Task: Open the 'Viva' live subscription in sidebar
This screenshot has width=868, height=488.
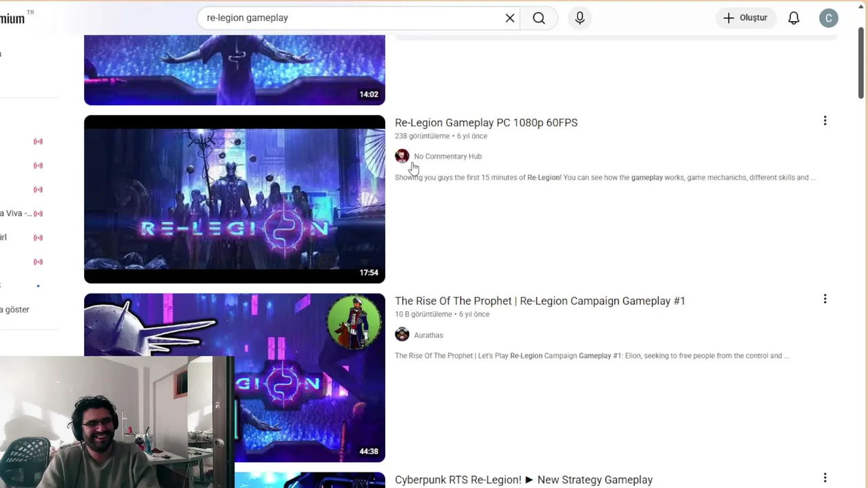Action: click(21, 213)
